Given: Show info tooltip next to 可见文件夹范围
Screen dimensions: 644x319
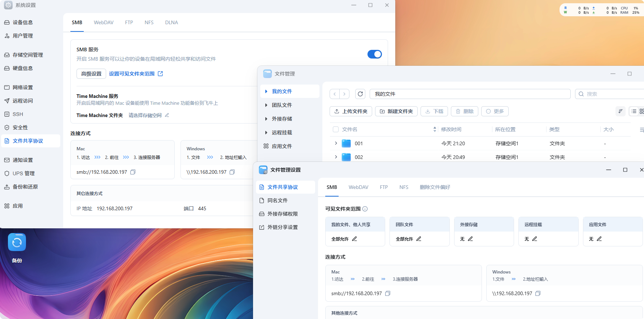Looking at the screenshot, I should click(x=365, y=209).
